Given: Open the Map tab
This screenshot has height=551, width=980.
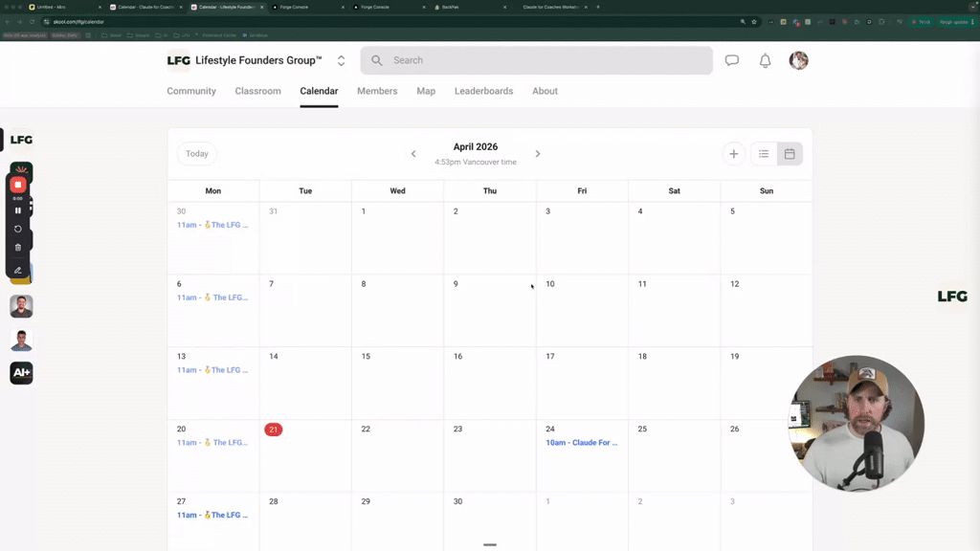Looking at the screenshot, I should (426, 91).
